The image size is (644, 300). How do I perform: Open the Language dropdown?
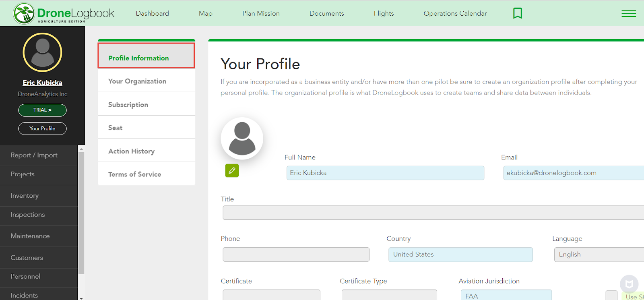(599, 254)
